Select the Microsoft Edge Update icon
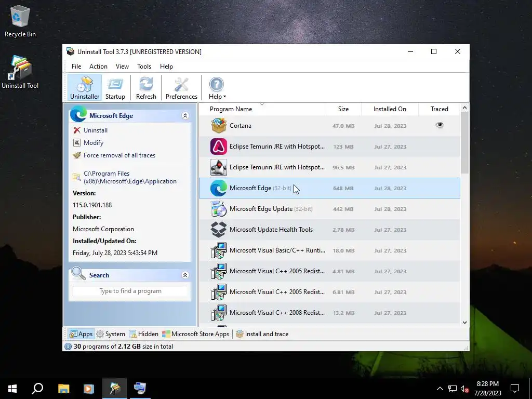532x399 pixels. coord(219,209)
